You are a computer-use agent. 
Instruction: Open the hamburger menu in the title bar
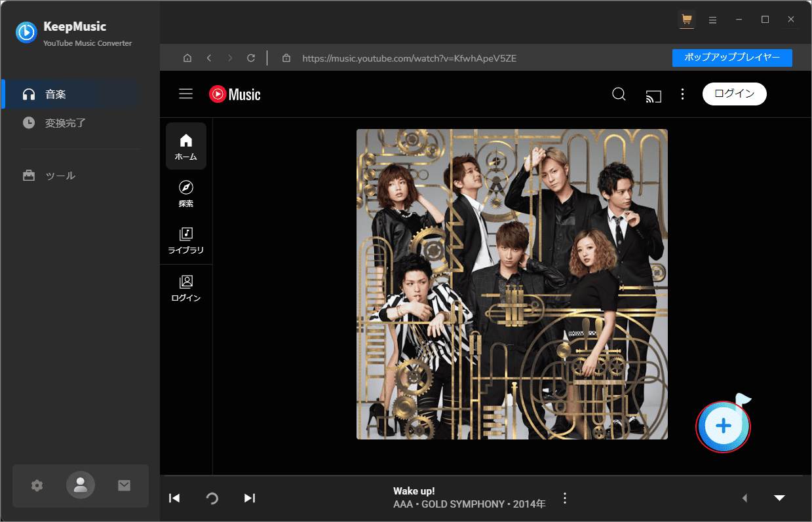click(x=712, y=20)
